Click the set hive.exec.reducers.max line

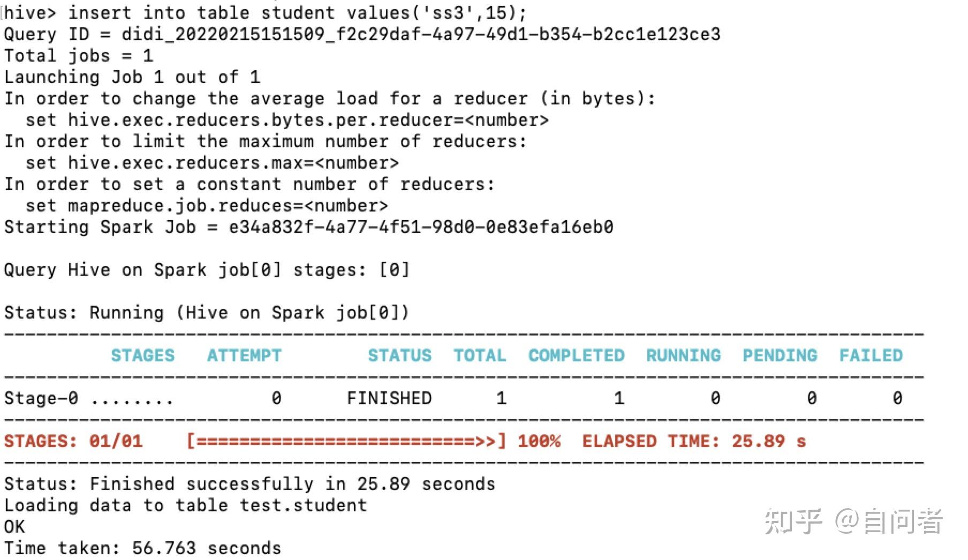[x=212, y=163]
